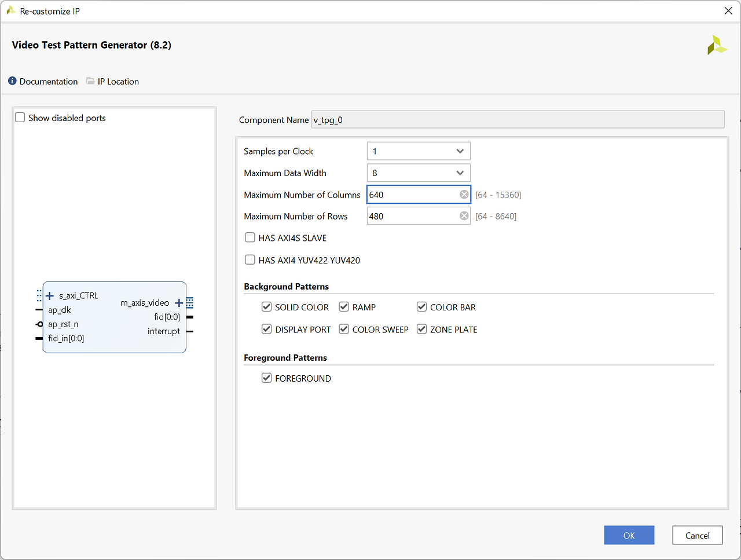Toggle Show disabled ports checkbox

(x=20, y=118)
